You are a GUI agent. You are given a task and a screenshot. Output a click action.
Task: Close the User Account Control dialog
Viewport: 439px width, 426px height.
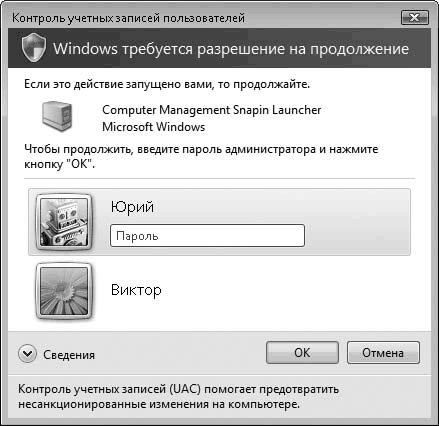click(x=414, y=17)
